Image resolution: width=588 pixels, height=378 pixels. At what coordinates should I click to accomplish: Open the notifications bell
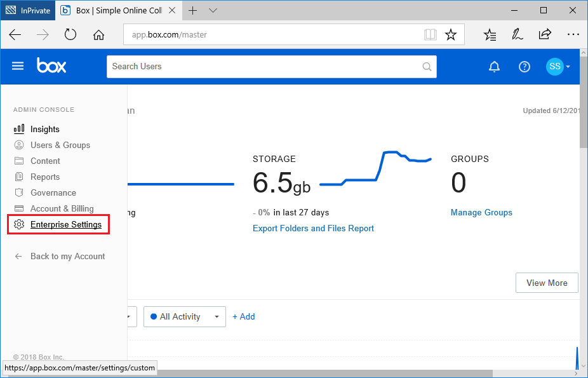[494, 67]
